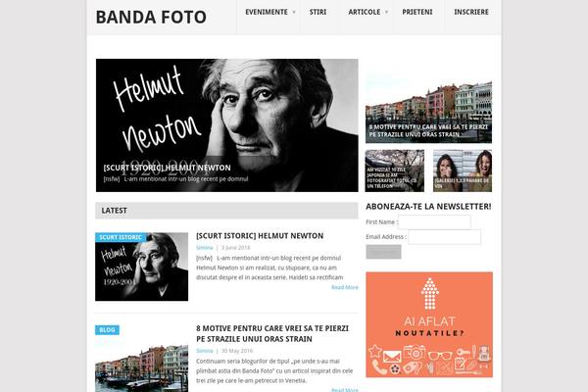
Task: Go to the INSCRIERE page
Action: [x=471, y=12]
